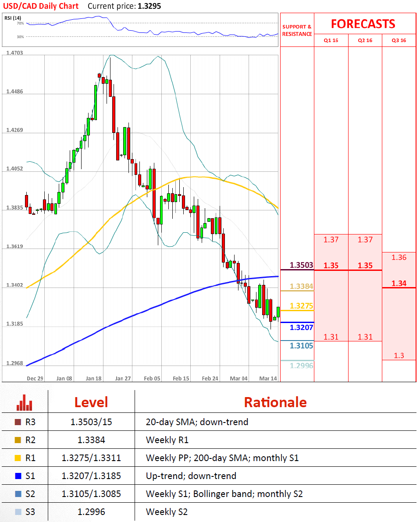The width and height of the screenshot is (420, 522).
Task: Click the Jan 18 date axis label
Action: (93, 379)
